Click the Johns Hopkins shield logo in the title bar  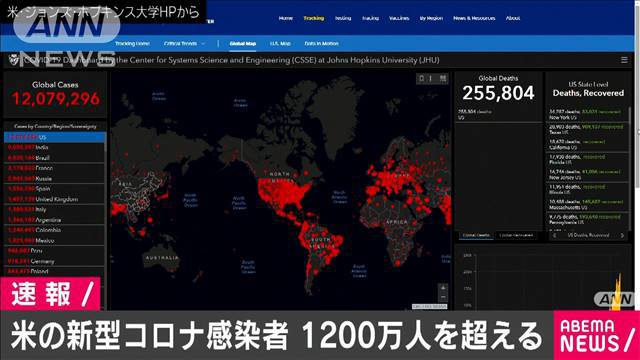(13, 60)
